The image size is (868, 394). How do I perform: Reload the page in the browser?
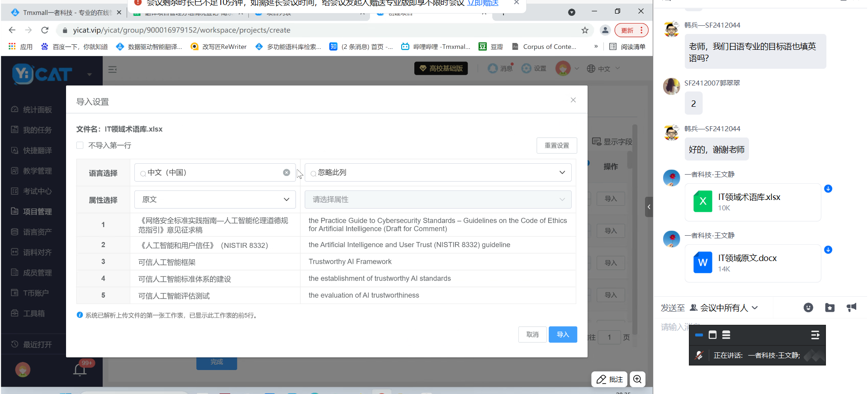coord(45,30)
